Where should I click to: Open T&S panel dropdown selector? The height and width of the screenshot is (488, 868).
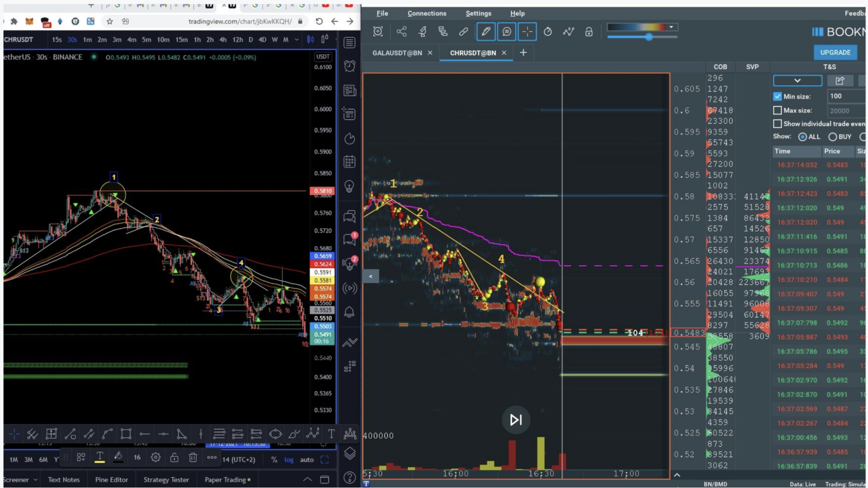pos(797,80)
